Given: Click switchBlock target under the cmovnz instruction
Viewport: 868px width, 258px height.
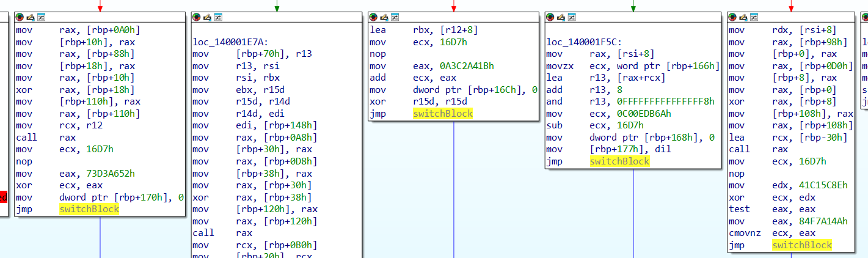Looking at the screenshot, I should [801, 245].
